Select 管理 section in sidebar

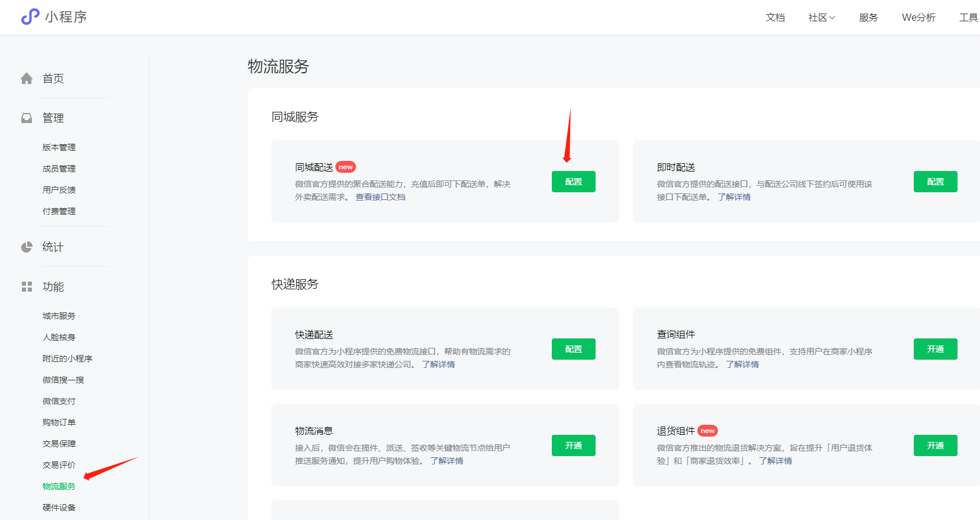[x=53, y=118]
